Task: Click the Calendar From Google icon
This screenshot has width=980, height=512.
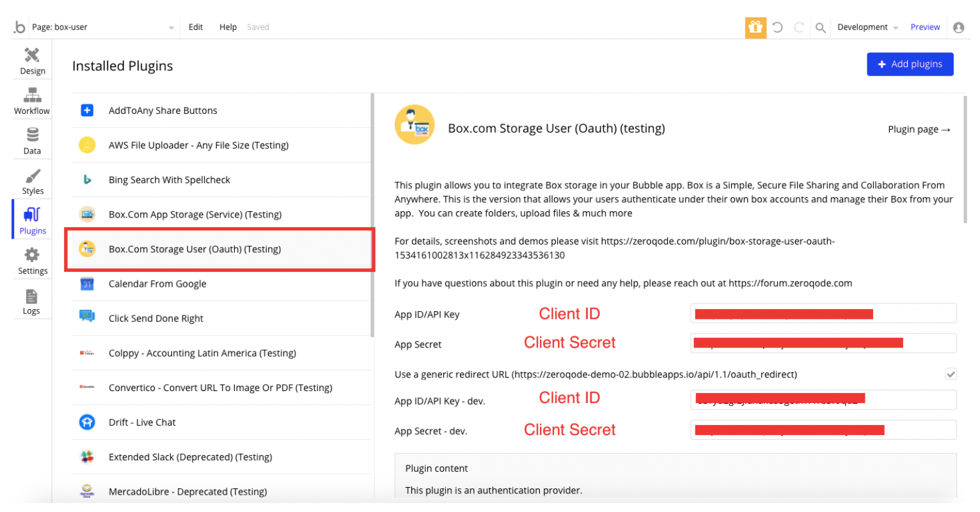Action: click(x=87, y=284)
